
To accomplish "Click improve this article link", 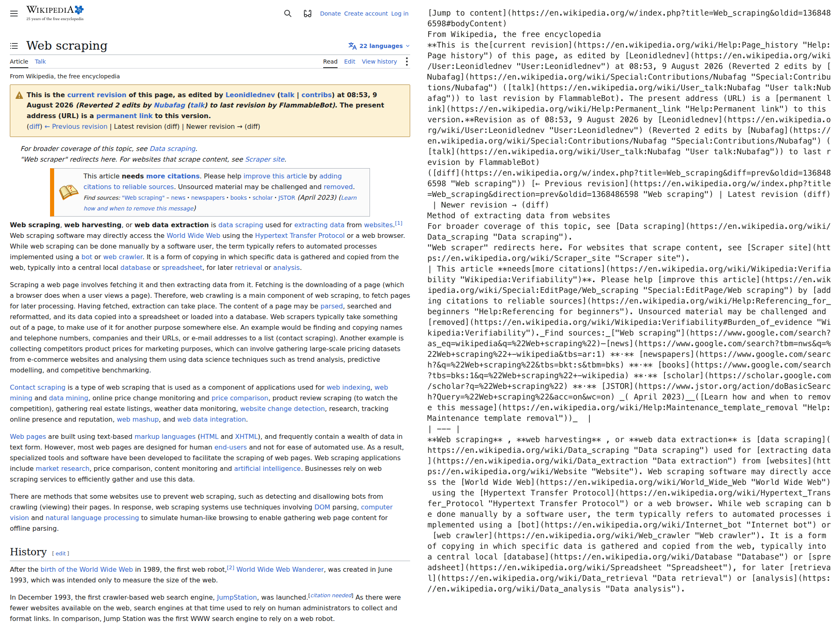I will 275,176.
